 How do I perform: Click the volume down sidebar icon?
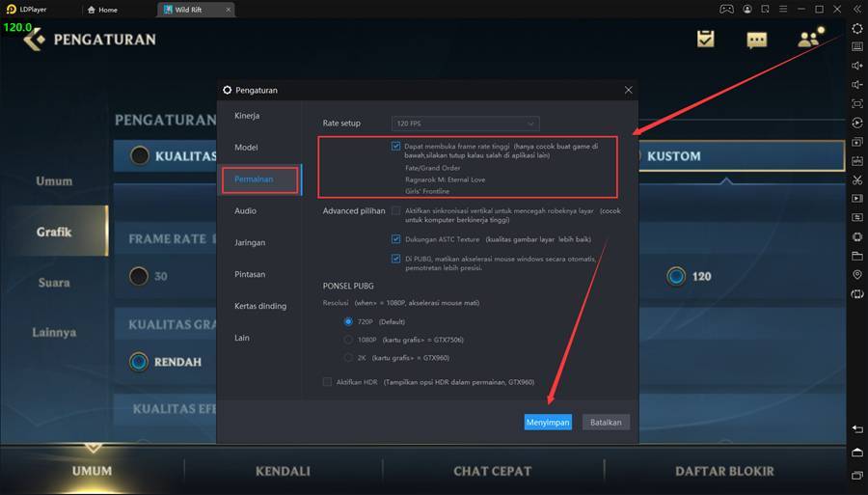[x=857, y=84]
